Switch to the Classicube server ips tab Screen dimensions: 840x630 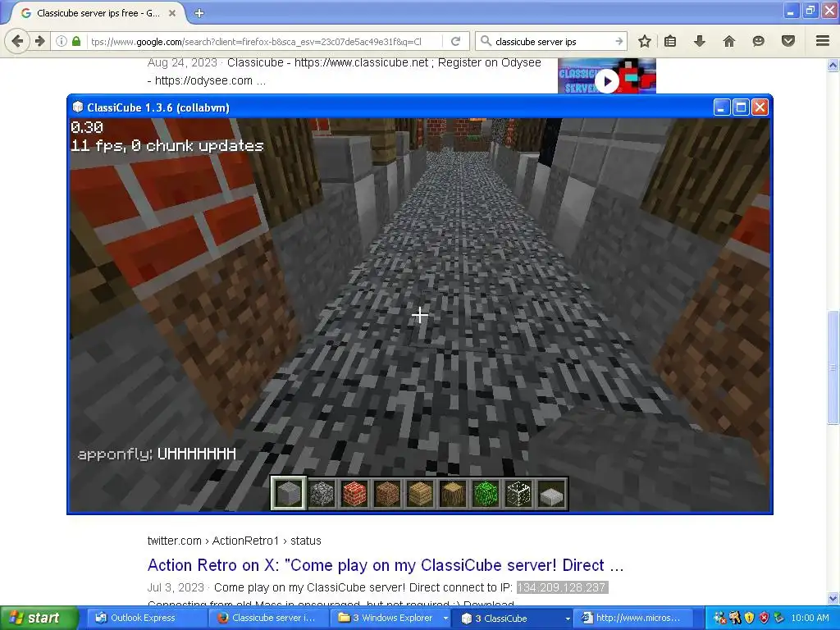tap(97, 13)
